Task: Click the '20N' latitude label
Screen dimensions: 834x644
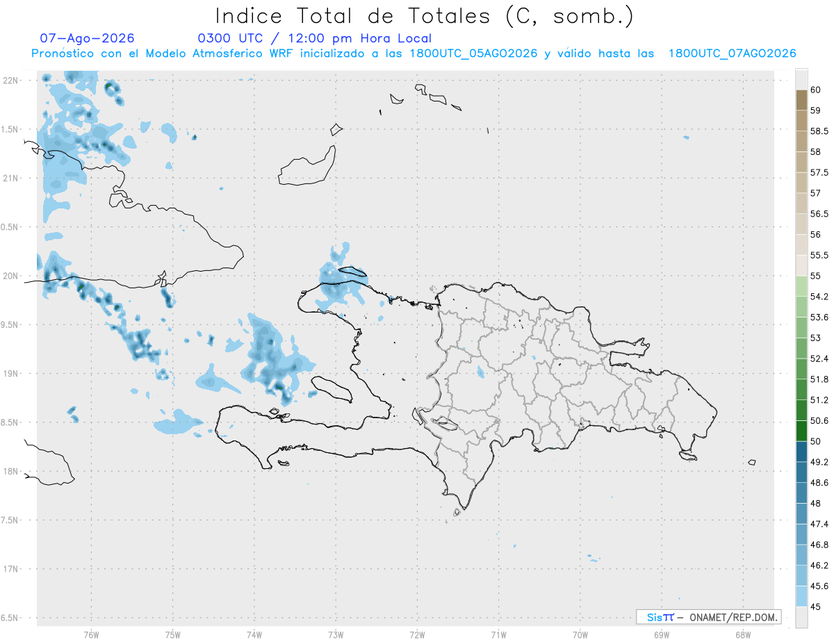Action: tap(9, 276)
